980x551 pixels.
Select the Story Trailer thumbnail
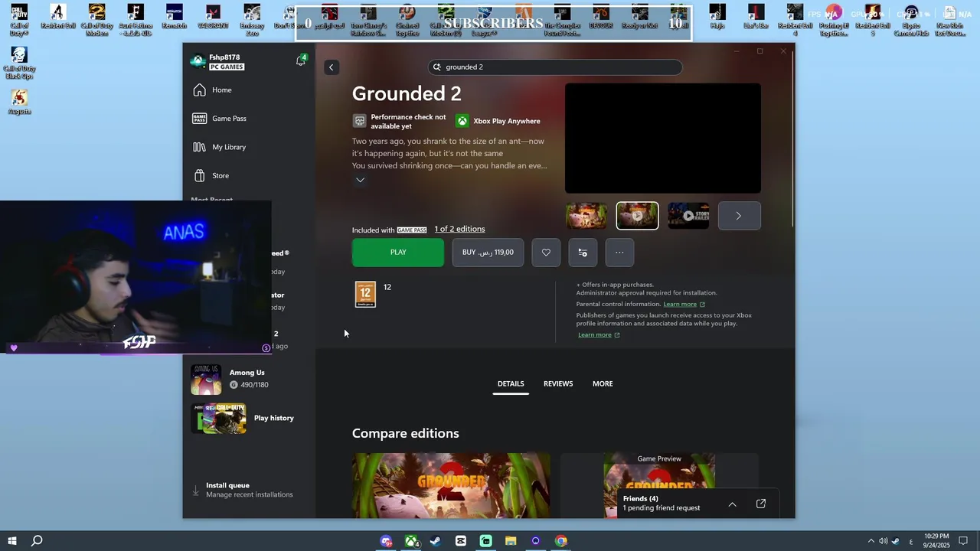tap(688, 216)
